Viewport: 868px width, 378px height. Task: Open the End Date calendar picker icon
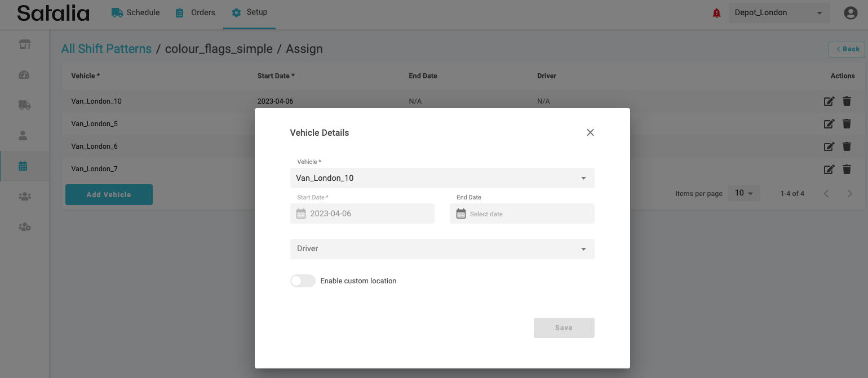460,214
